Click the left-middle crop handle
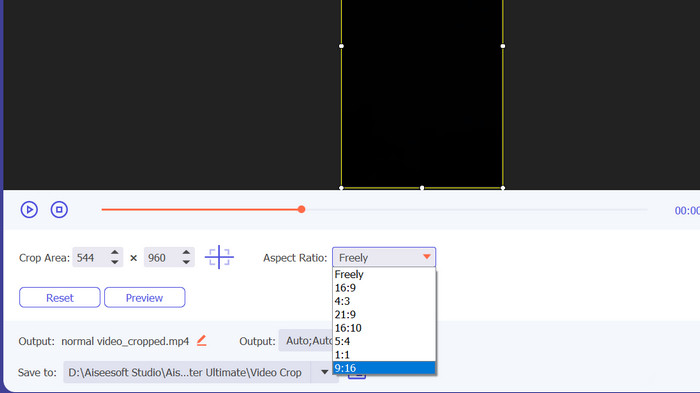This screenshot has width=700, height=393. tap(342, 46)
